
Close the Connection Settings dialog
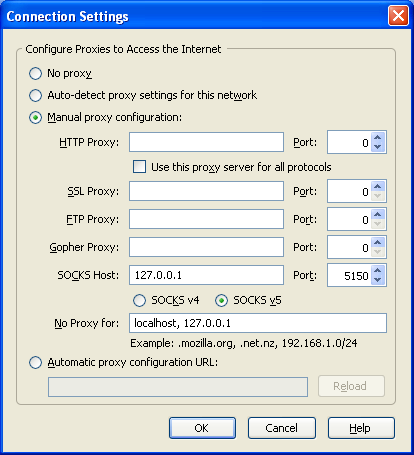click(x=398, y=16)
